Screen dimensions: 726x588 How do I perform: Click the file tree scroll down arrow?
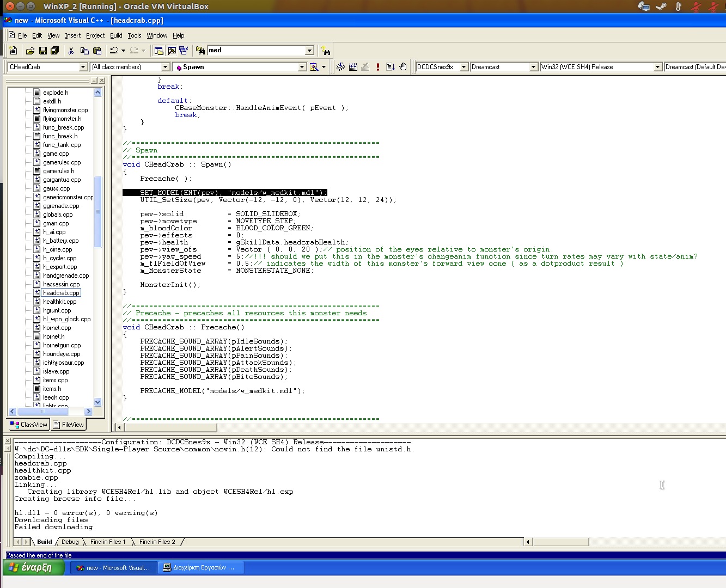point(98,402)
